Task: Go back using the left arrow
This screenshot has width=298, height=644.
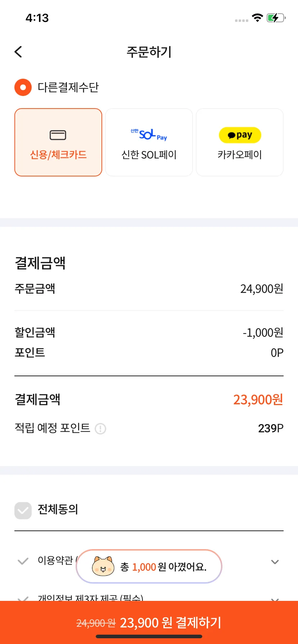Action: tap(18, 52)
